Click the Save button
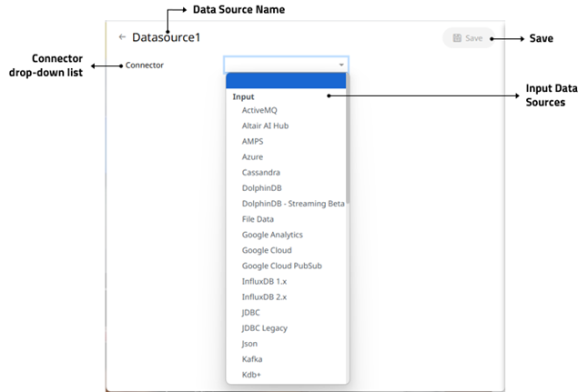Image resolution: width=578 pixels, height=392 pixels. pos(468,38)
